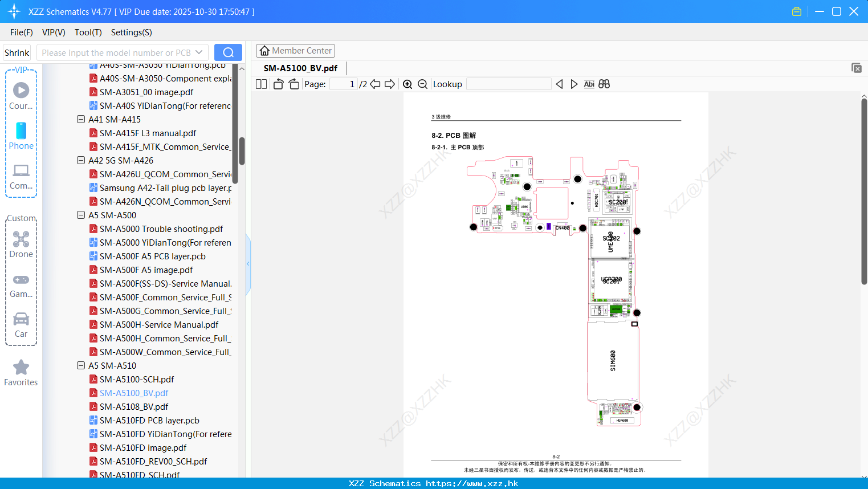Jump to next Lookup match
The width and height of the screenshot is (868, 489).
pyautogui.click(x=574, y=84)
